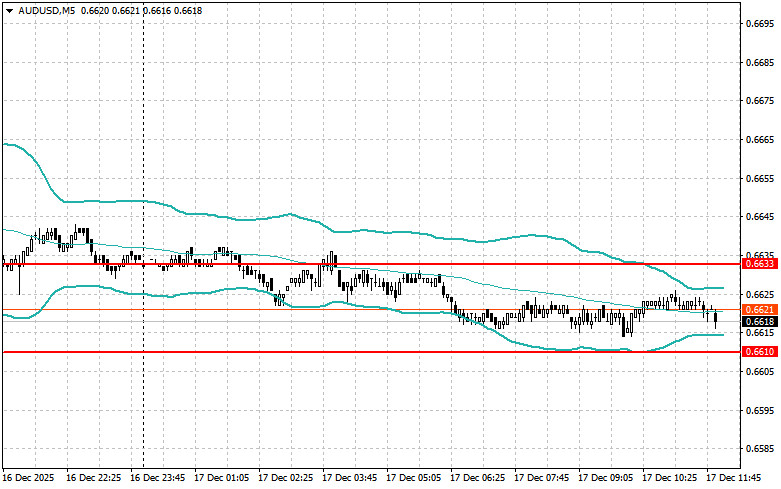Image resolution: width=781 pixels, height=489 pixels.
Task: Select the 0.6645 price scale value
Action: (x=761, y=217)
